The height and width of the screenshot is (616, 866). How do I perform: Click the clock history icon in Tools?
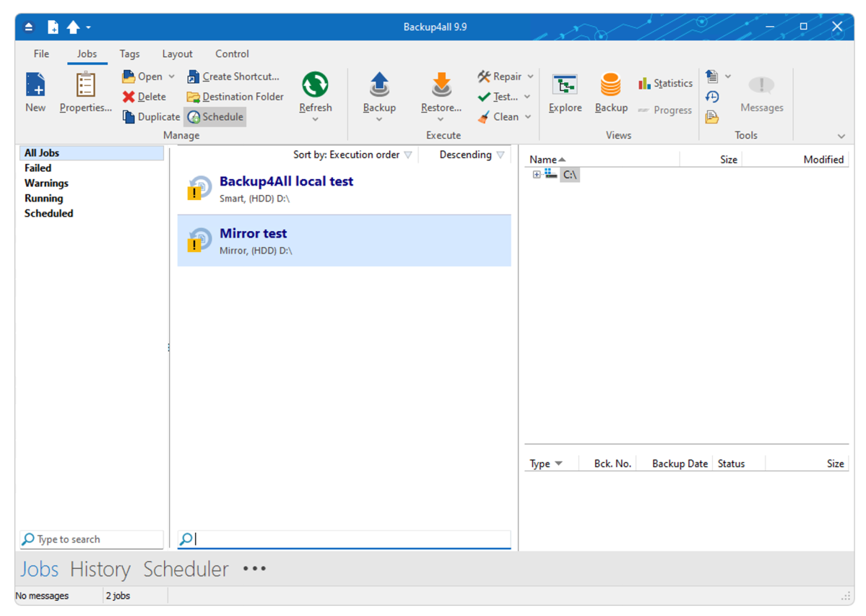[x=712, y=97]
